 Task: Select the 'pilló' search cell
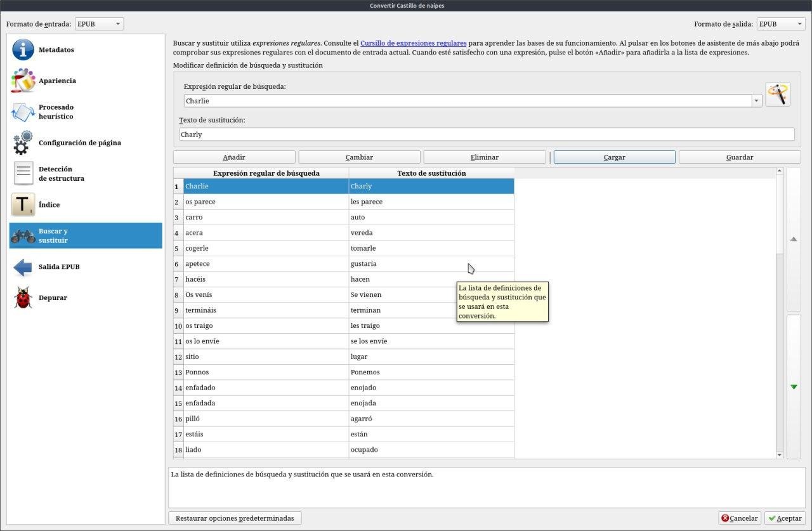[x=266, y=419]
